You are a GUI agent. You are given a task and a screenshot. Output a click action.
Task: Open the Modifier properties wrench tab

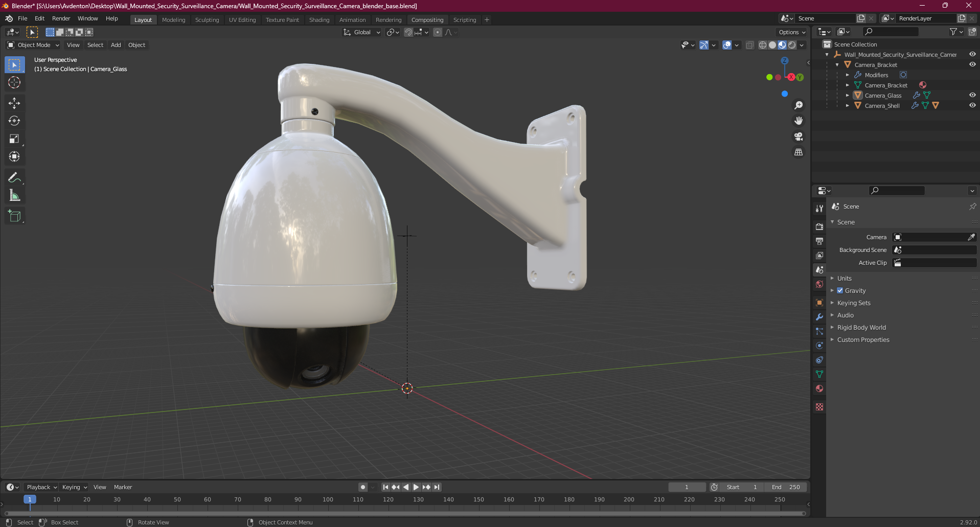pyautogui.click(x=819, y=317)
